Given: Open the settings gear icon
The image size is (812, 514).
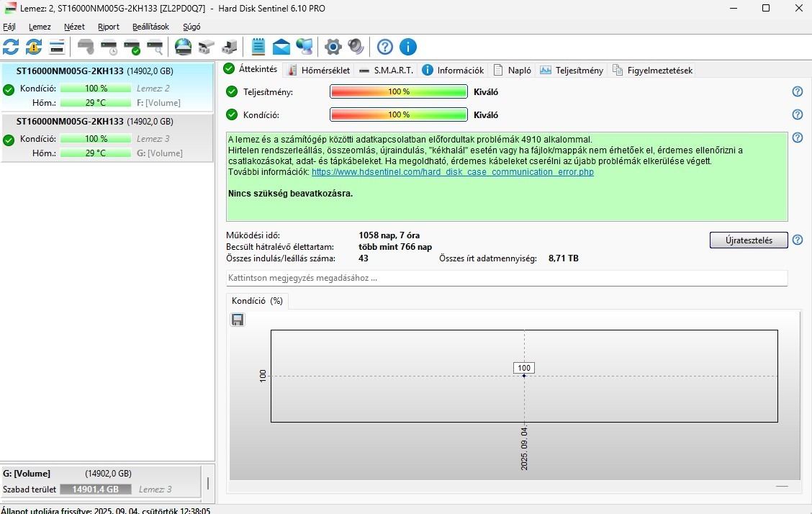Looking at the screenshot, I should pyautogui.click(x=333, y=47).
